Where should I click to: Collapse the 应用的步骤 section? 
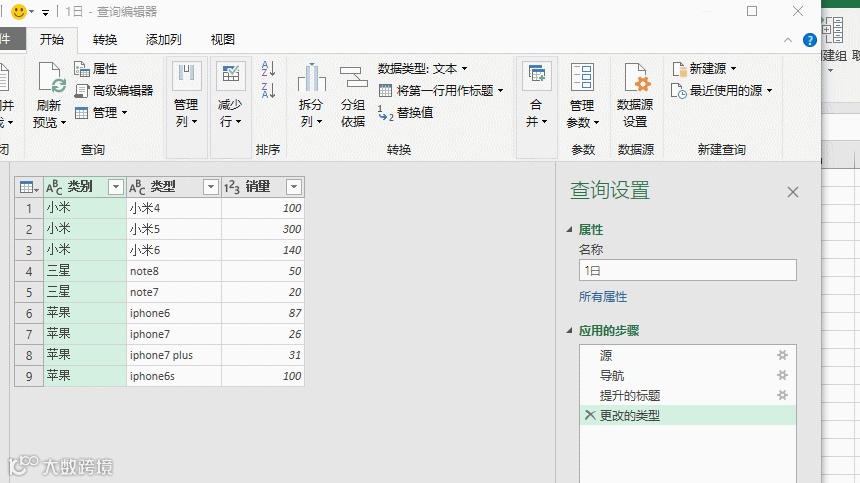click(x=569, y=331)
